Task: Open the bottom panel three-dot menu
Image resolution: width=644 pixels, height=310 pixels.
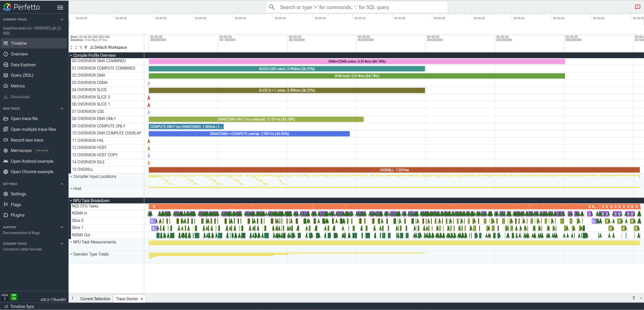Action: coord(73,299)
